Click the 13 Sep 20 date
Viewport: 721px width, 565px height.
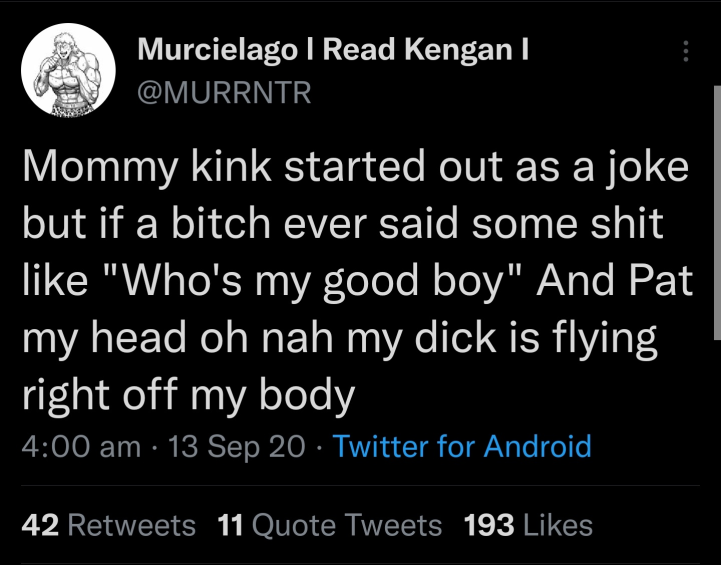point(236,446)
